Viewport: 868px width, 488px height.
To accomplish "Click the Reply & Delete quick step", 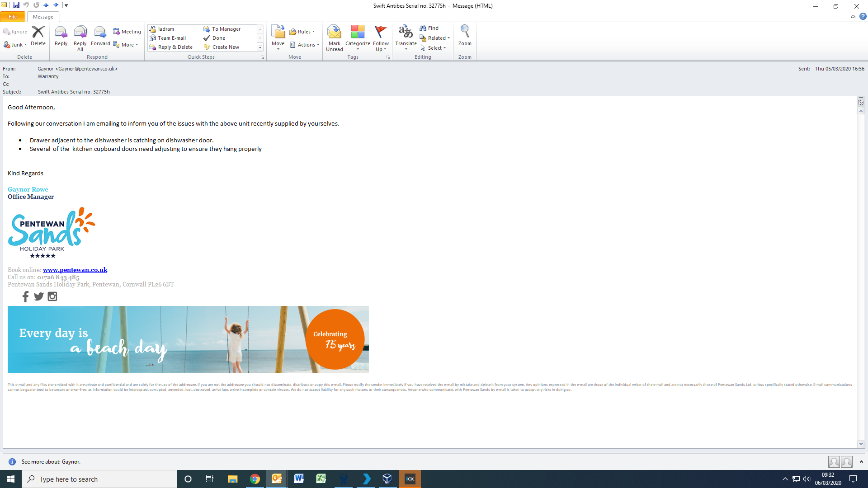I will point(175,47).
